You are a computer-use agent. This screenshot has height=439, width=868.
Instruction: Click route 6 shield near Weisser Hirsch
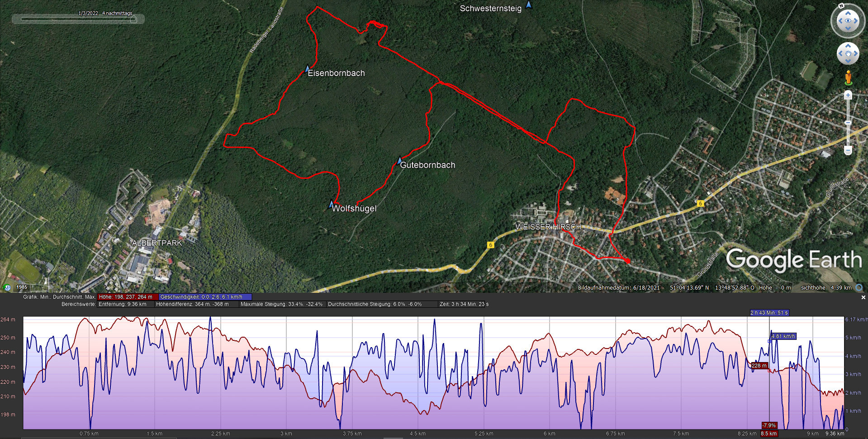(491, 245)
